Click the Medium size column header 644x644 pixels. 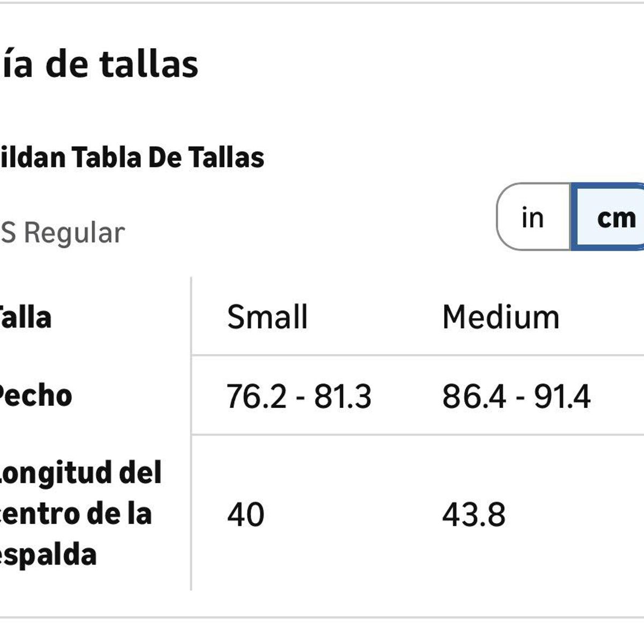(501, 317)
